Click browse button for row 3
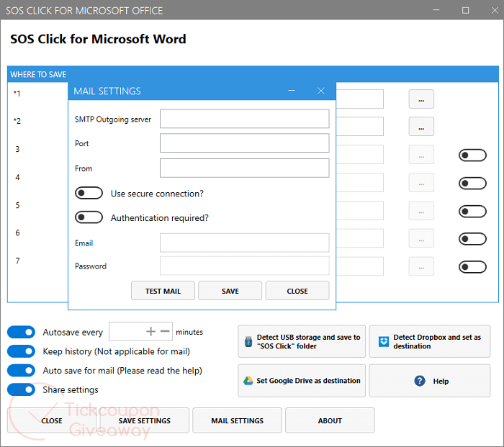This screenshot has height=447, width=504. (x=421, y=155)
